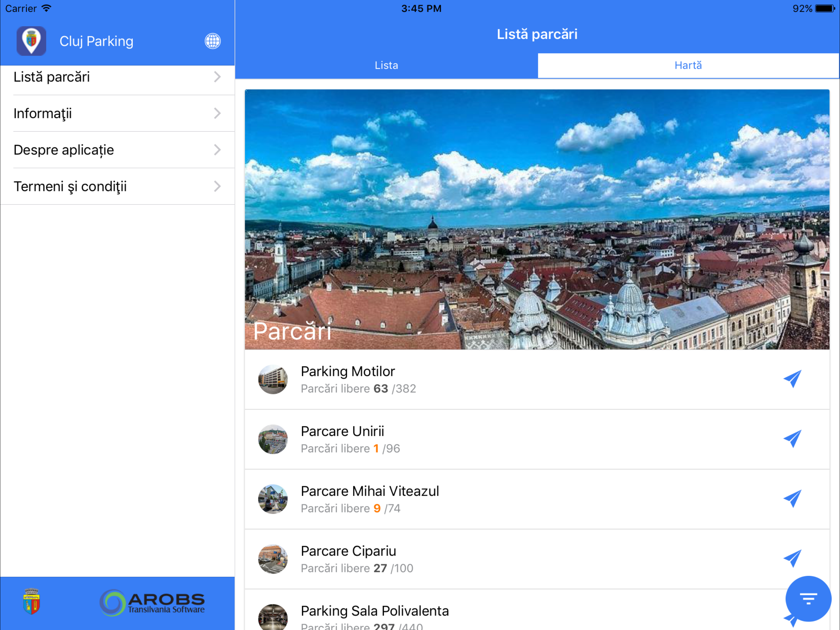Click Parking Motilor thumbnail image

coord(273,379)
